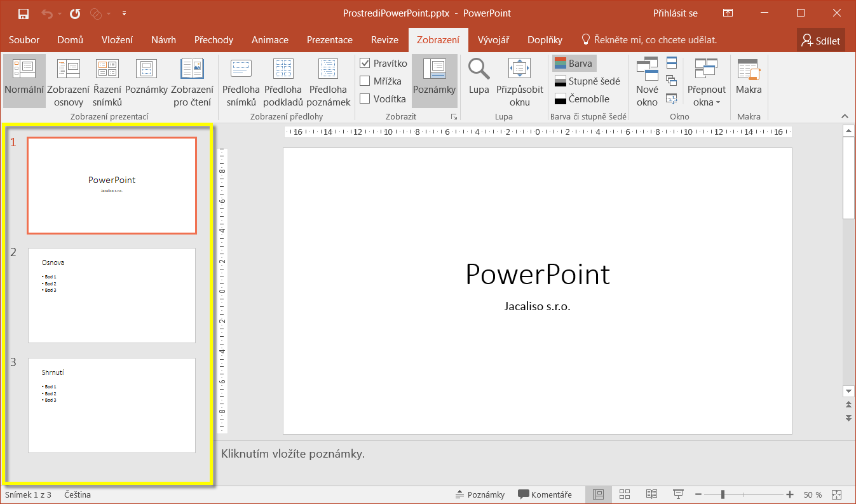Screen dimensions: 856x504
Task: Click the Sdílet share button
Action: [821, 41]
